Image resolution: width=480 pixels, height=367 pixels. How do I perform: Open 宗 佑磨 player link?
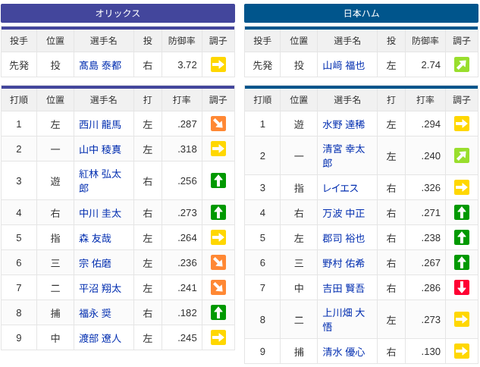click(x=95, y=263)
